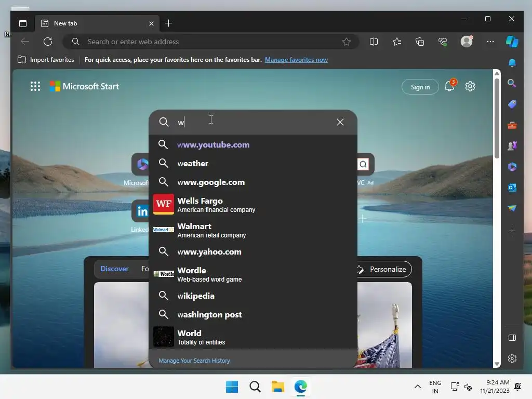Switch to the Discover tab
The width and height of the screenshot is (532, 399).
[114, 269]
